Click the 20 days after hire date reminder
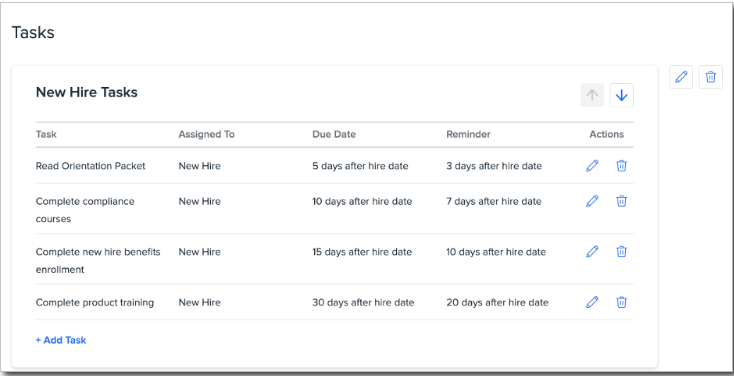The width and height of the screenshot is (734, 376). [497, 303]
